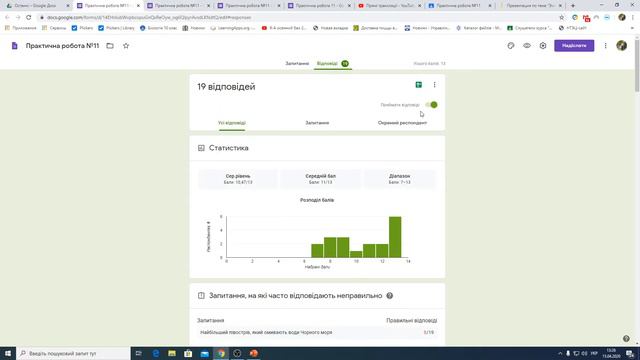The height and width of the screenshot is (360, 640).
Task: Toggle the accepting responses switch
Action: pyautogui.click(x=431, y=105)
